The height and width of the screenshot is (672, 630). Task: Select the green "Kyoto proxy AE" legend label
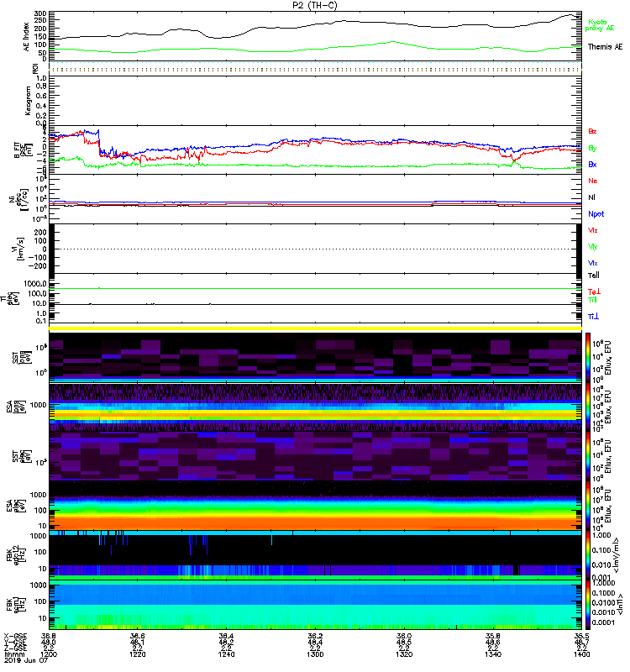coord(599,25)
